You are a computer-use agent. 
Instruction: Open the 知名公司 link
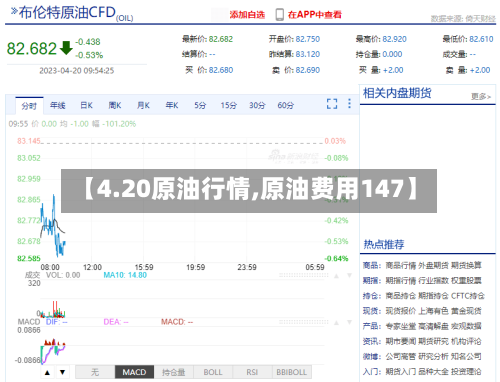coord(466,357)
